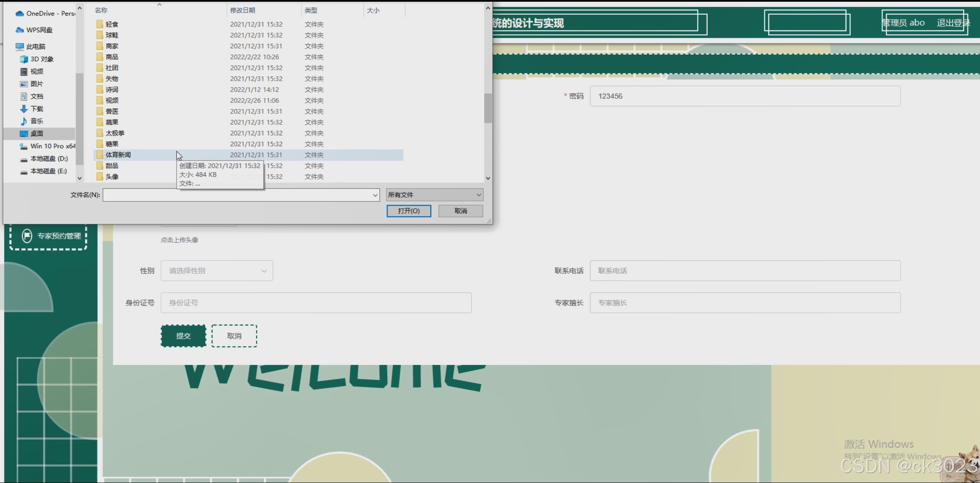Click the WPS网盘 cloud icon
The image size is (980, 483).
(x=20, y=30)
